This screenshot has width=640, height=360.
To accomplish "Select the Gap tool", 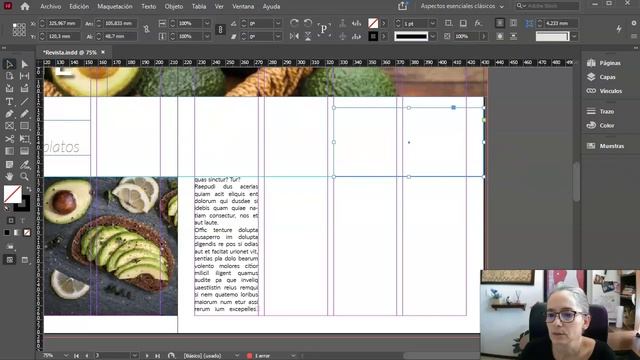I will (x=24, y=76).
